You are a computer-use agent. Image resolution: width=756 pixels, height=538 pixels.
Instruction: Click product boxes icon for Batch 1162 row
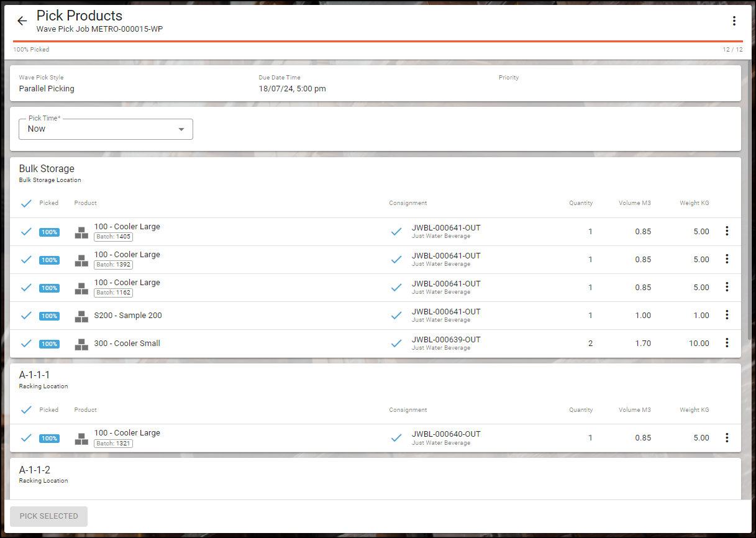81,288
